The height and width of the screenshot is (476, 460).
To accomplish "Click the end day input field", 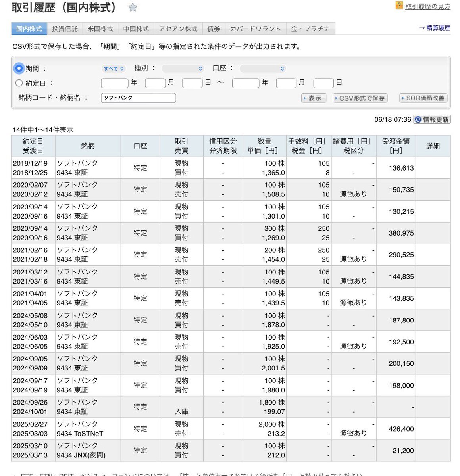I will click(323, 83).
